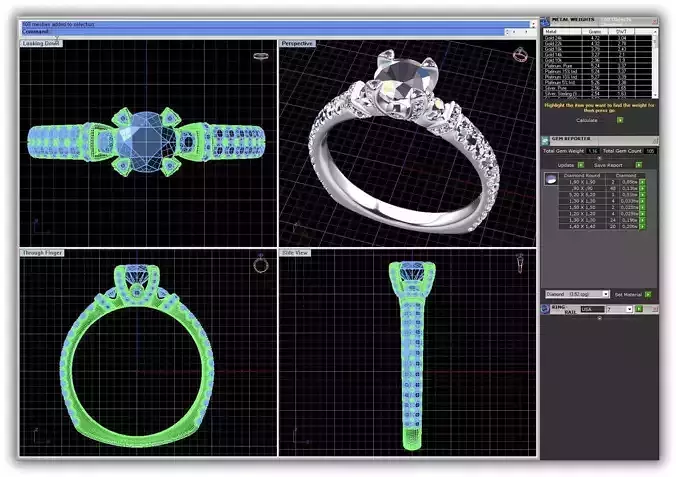
Task: Click collapse chevron below the Ring Rail bar
Action: pos(599,318)
